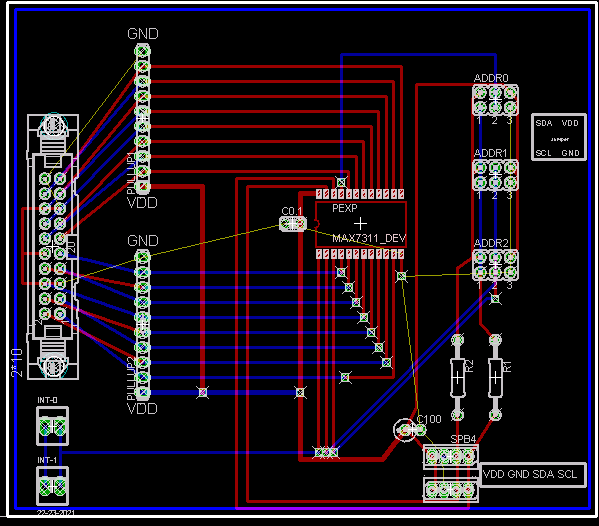Click the R1 resistor label
Image resolution: width=599 pixels, height=526 pixels.
507,367
